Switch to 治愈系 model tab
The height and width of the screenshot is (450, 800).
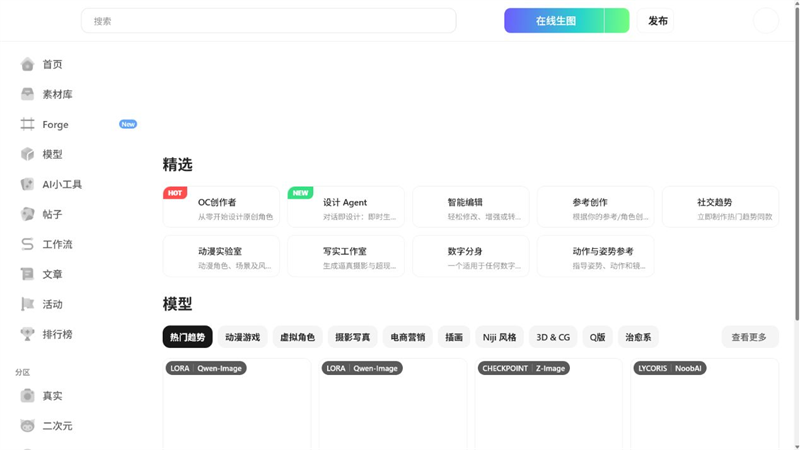tap(638, 337)
